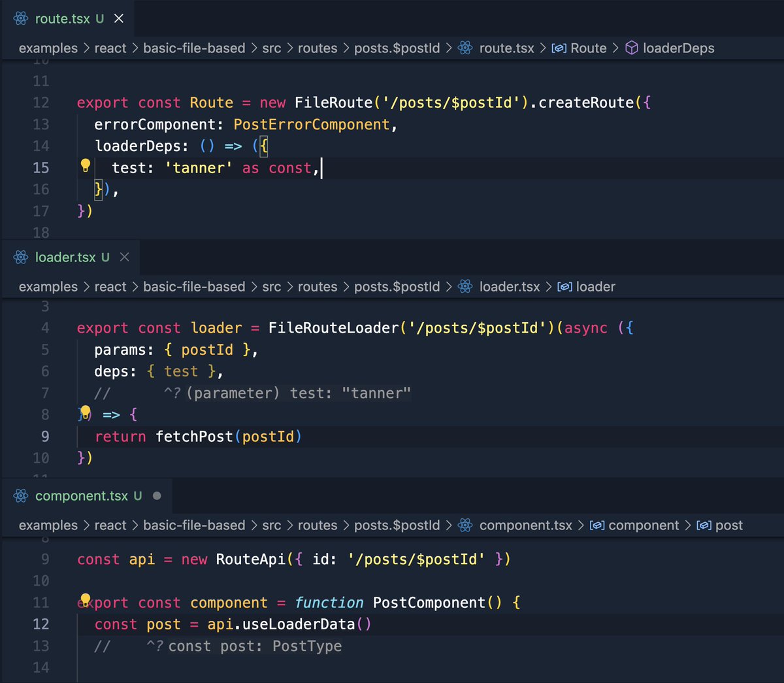Screen dimensions: 784x683
Task: Click variable symbol icon before post breadcrumb
Action: (x=704, y=525)
